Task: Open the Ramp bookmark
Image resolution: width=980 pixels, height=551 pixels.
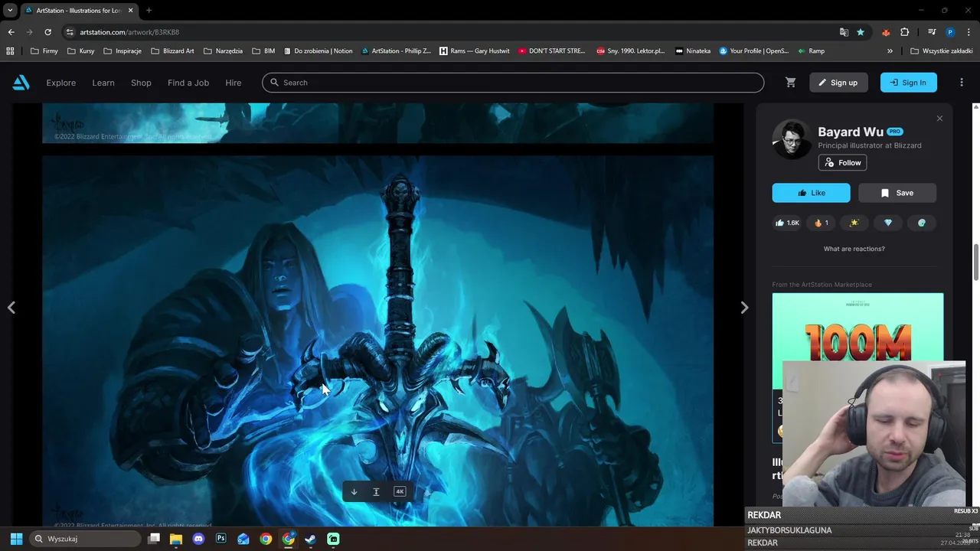Action: [x=811, y=51]
